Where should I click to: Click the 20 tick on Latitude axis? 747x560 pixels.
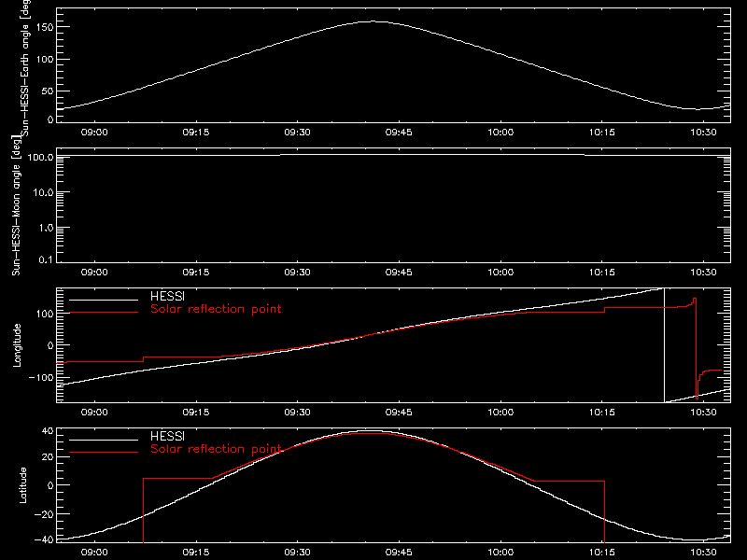point(48,457)
